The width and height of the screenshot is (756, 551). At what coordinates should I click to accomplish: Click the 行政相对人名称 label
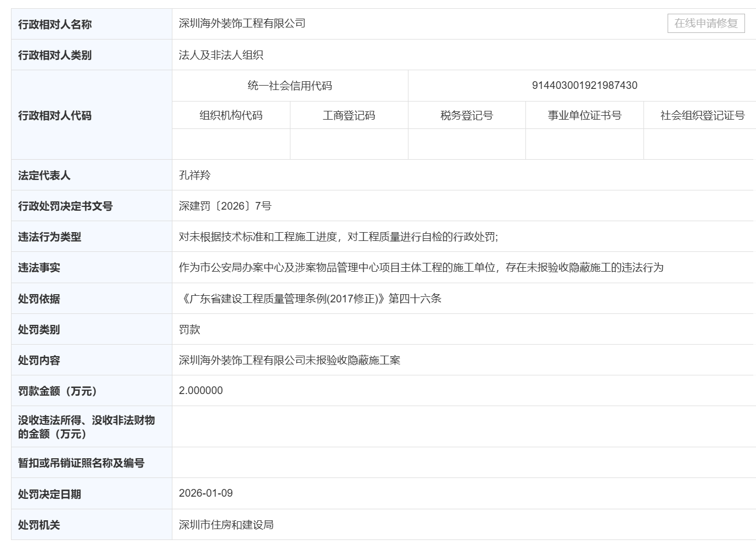click(55, 24)
